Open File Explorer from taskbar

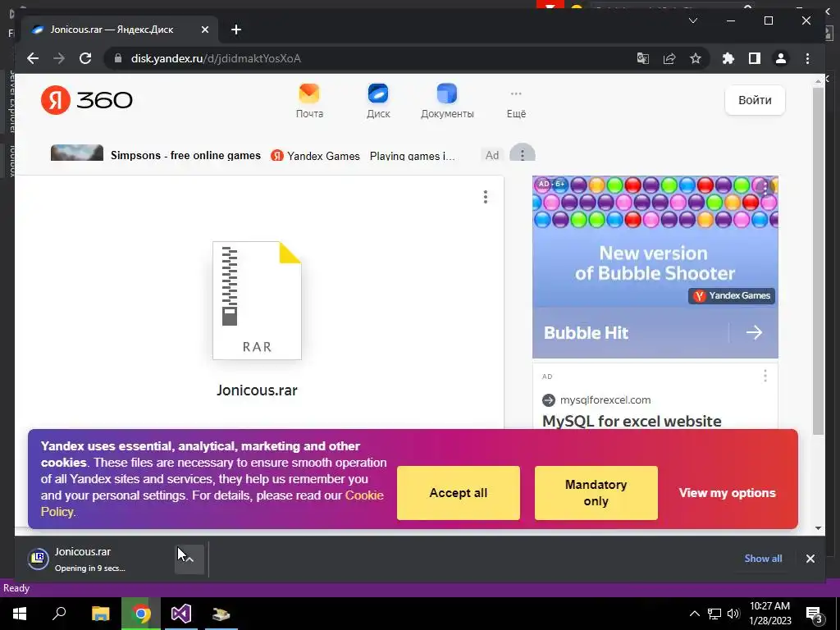click(100, 614)
